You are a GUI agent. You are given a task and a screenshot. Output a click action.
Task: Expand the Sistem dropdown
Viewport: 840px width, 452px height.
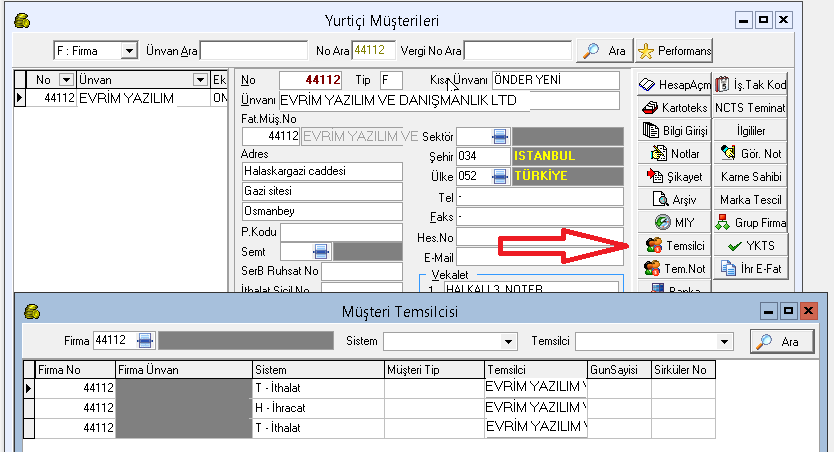coord(508,341)
